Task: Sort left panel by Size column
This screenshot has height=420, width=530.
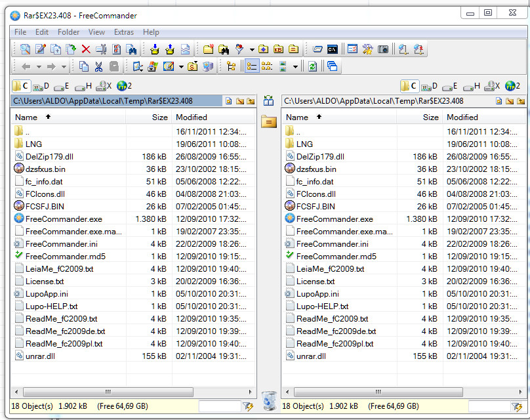Action: [149, 117]
